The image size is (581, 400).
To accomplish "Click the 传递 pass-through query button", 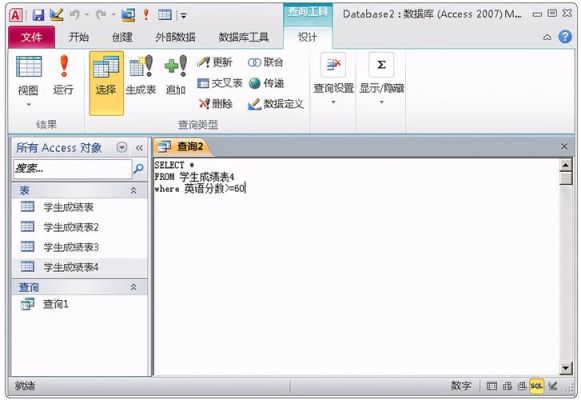I will 266,83.
